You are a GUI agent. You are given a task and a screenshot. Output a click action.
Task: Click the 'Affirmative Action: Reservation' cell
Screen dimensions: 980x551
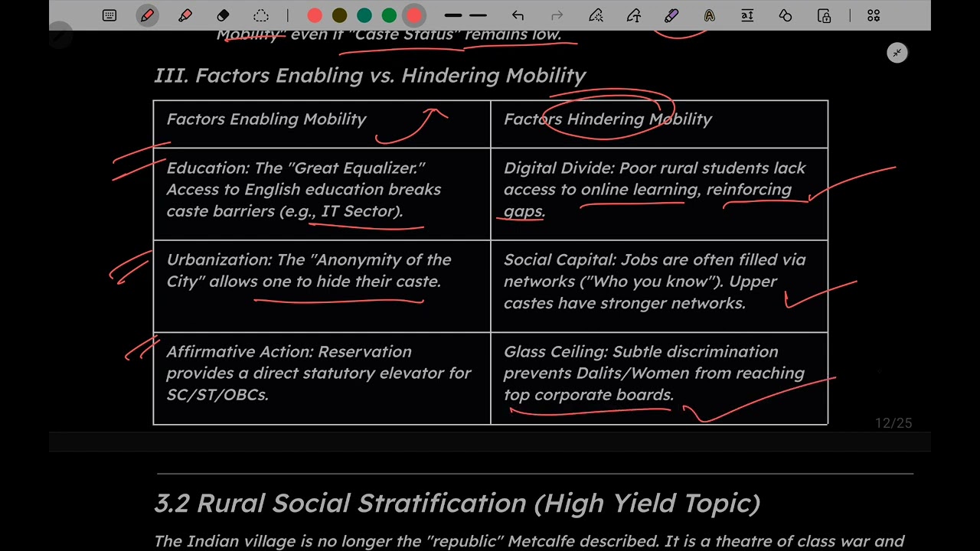[x=322, y=378]
